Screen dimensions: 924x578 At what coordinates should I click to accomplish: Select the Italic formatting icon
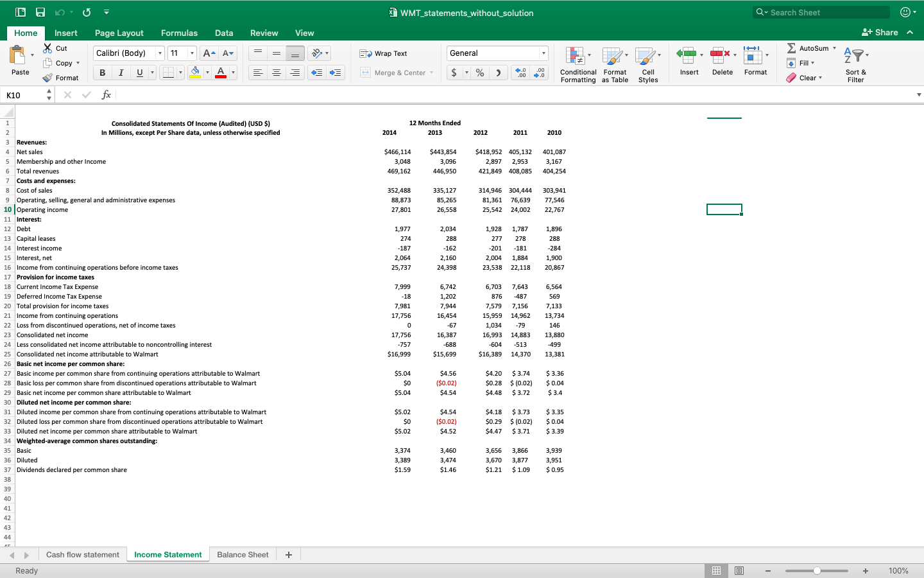[121, 73]
